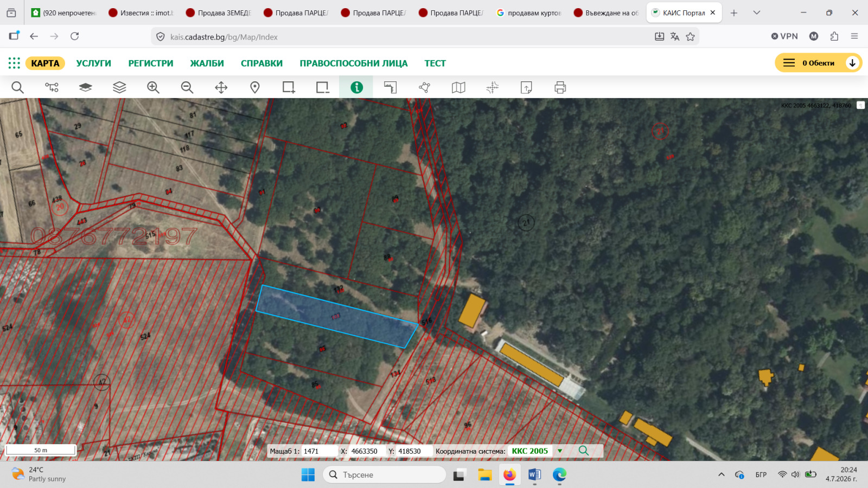The width and height of the screenshot is (868, 488).
Task: Click the ПРАВОСПОСОБНИ ЛИЦА link
Action: coord(354,63)
